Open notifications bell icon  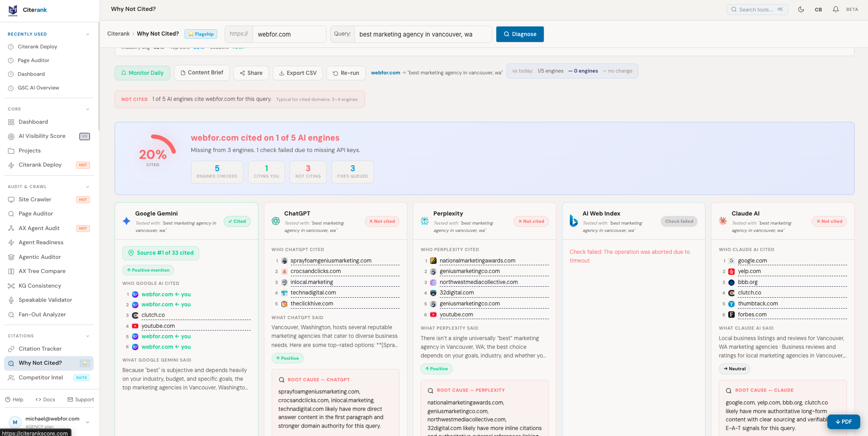[x=836, y=9]
